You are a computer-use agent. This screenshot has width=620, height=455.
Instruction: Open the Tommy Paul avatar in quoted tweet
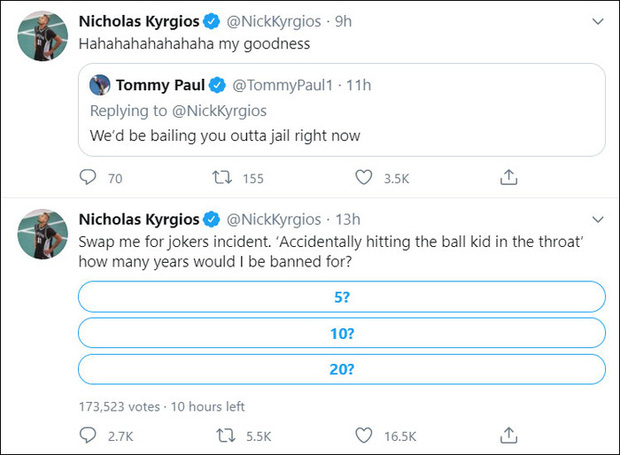tap(100, 85)
